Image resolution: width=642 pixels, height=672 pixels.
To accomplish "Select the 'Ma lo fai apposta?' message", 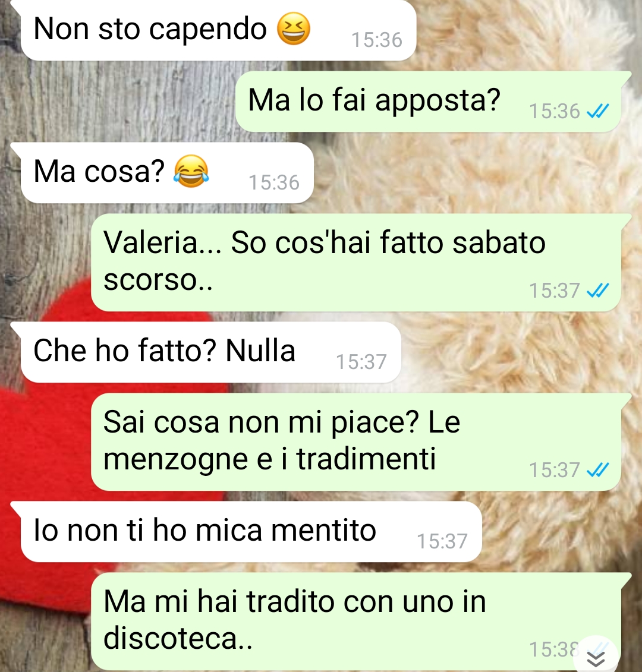I will tap(429, 102).
